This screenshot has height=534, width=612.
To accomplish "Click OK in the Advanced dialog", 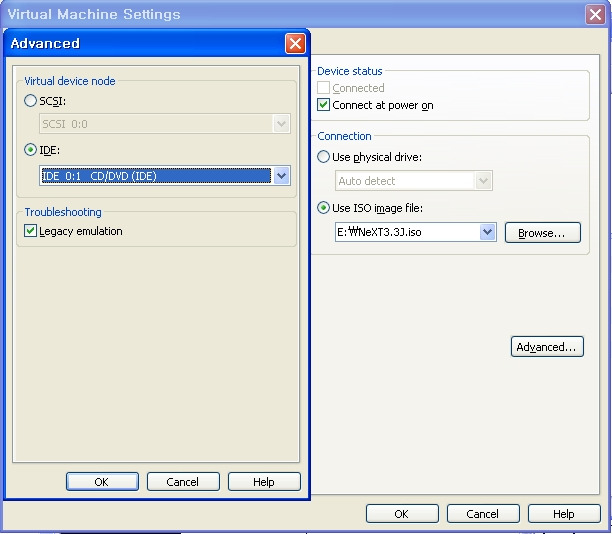I will pos(102,482).
